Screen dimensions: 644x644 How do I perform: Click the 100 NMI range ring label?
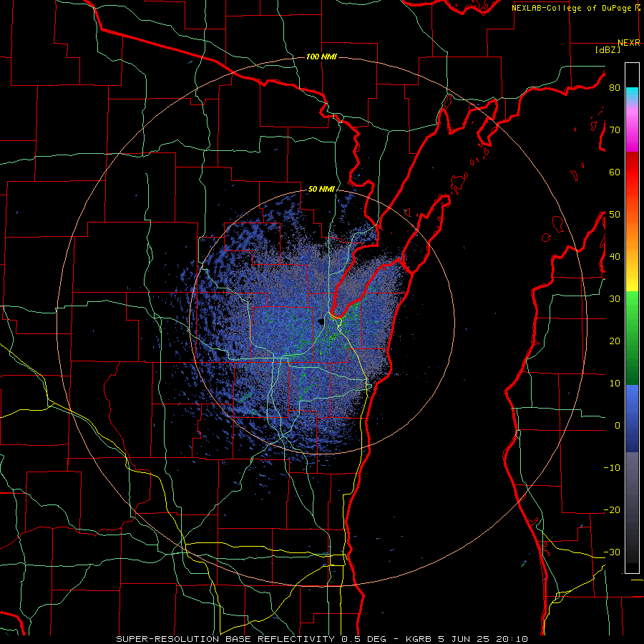pyautogui.click(x=321, y=57)
